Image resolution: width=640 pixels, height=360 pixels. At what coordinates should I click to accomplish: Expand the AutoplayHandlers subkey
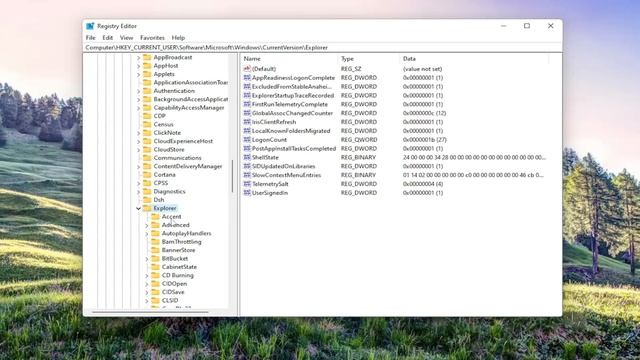[x=147, y=233]
